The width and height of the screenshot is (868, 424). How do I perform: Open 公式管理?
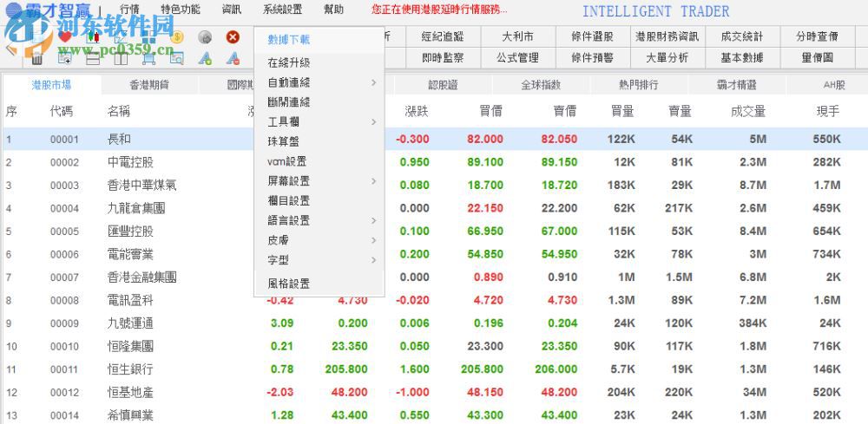(x=517, y=57)
